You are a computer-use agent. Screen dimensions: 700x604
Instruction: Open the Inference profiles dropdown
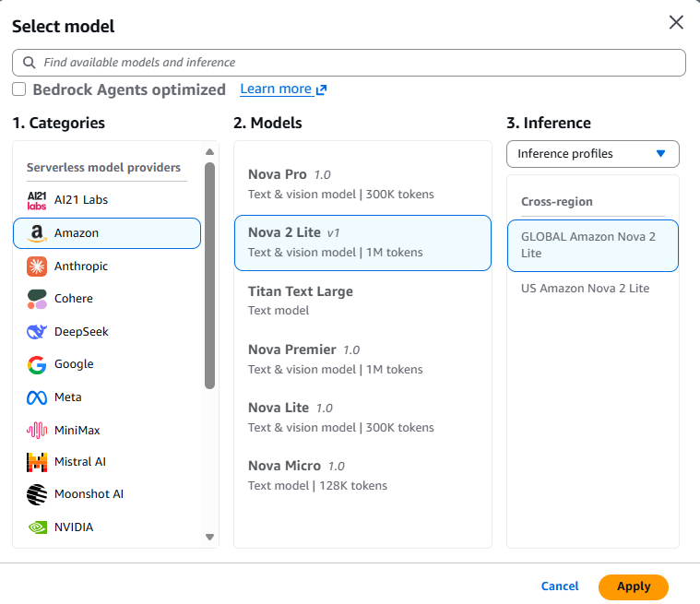point(592,154)
